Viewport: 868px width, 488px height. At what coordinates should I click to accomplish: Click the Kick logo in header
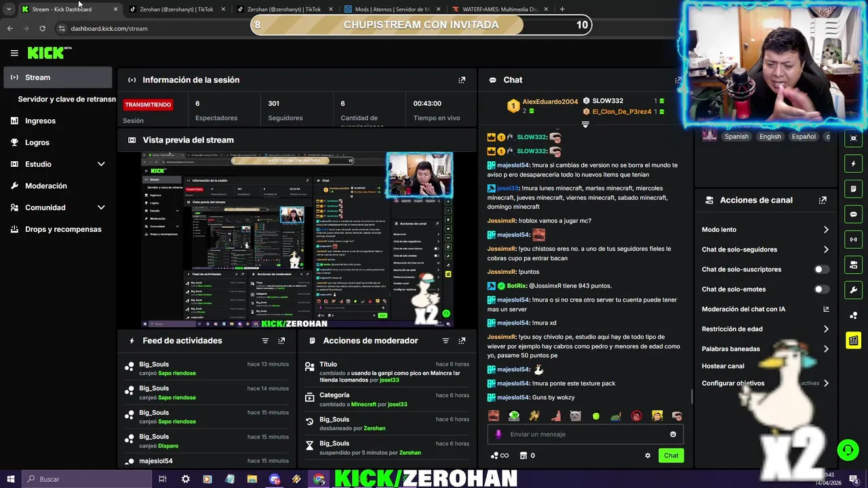point(49,53)
